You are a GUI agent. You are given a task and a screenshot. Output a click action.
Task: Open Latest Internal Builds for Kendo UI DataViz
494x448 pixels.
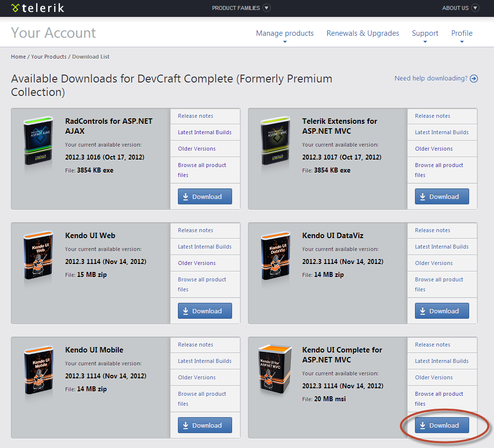tap(442, 247)
